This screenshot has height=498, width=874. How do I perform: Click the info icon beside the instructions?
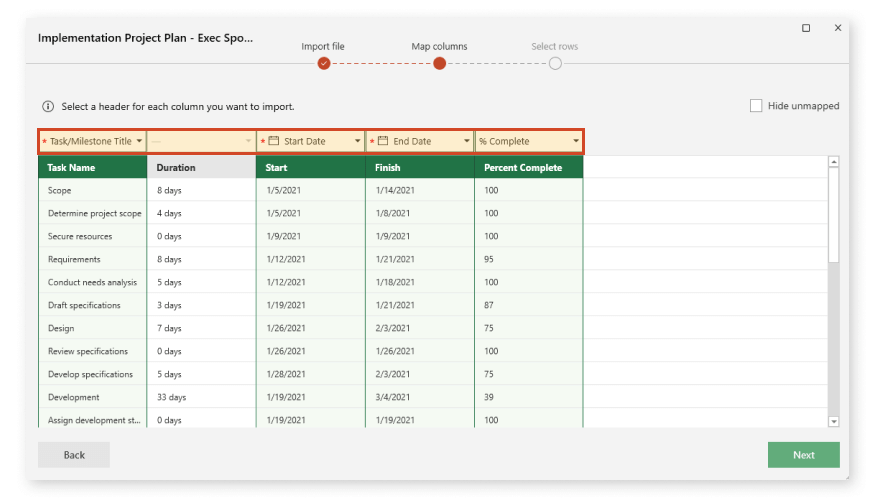click(48, 107)
